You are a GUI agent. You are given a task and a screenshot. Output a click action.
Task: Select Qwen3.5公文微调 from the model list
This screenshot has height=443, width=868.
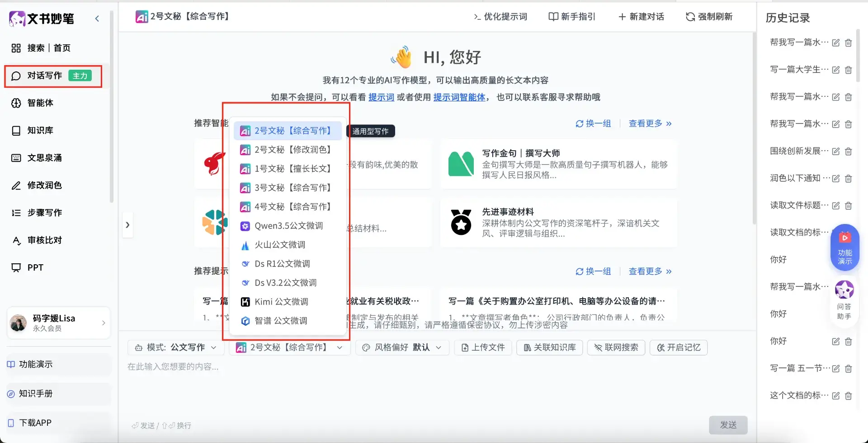(x=288, y=226)
